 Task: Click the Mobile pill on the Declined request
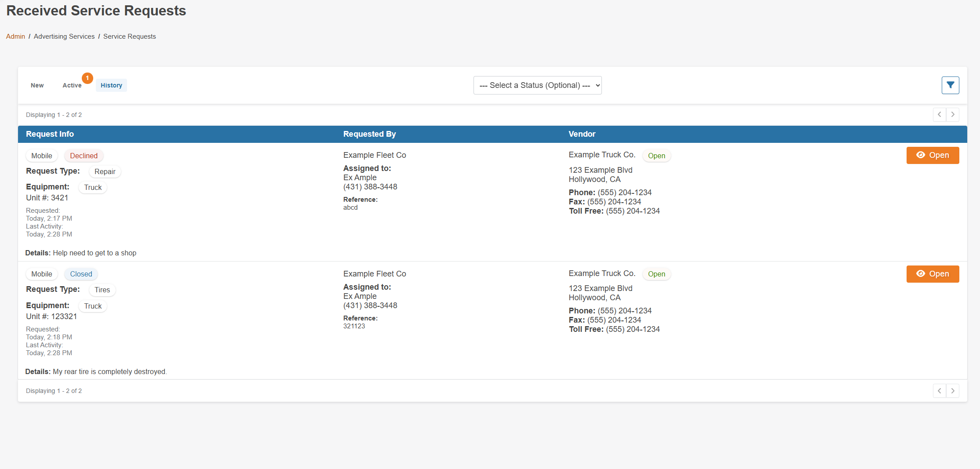(x=42, y=156)
